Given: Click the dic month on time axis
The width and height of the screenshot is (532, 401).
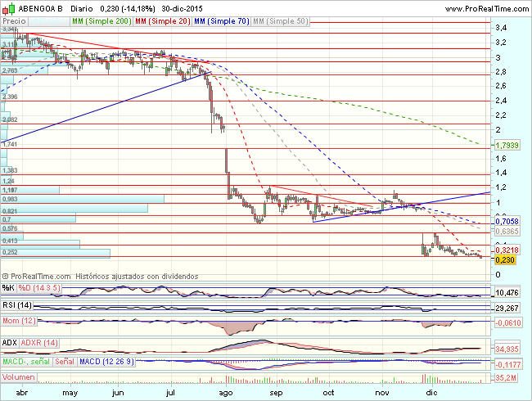Looking at the screenshot, I should tap(431, 393).
